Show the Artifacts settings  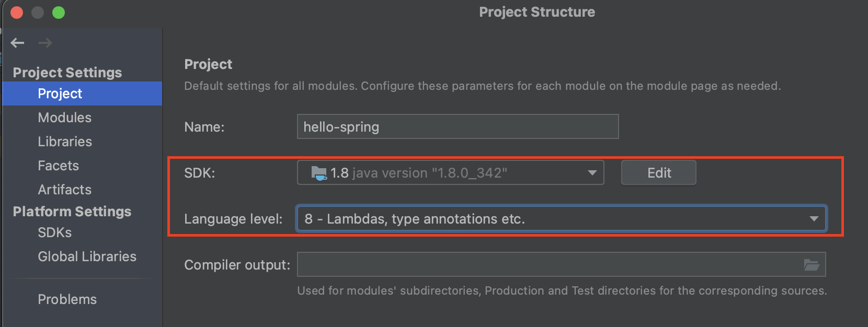[x=64, y=190]
